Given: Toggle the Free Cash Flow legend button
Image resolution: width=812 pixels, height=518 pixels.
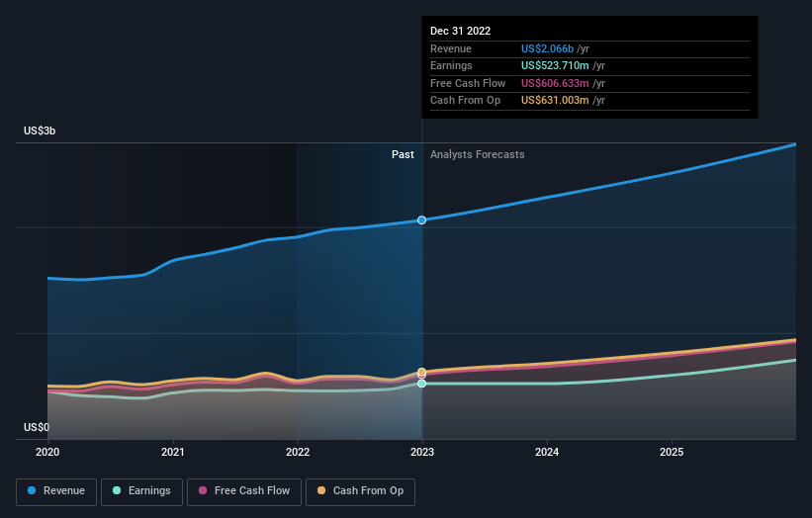Looking at the screenshot, I should (x=244, y=491).
